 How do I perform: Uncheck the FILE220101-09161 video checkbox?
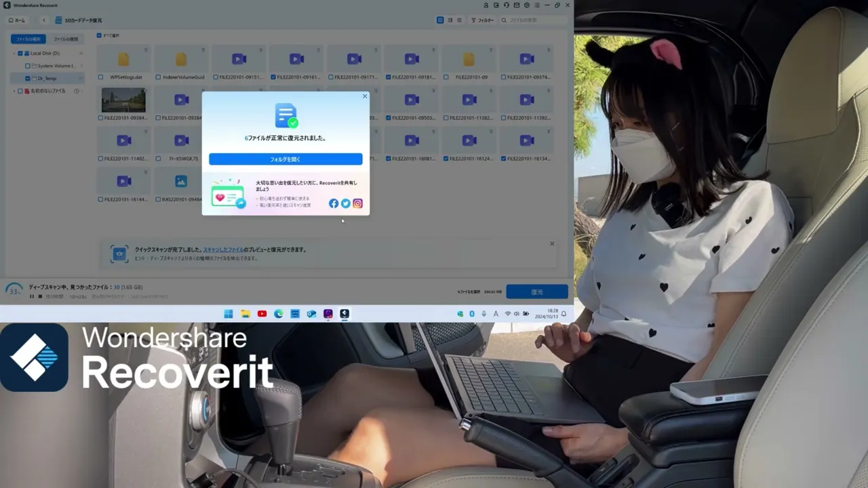[273, 77]
